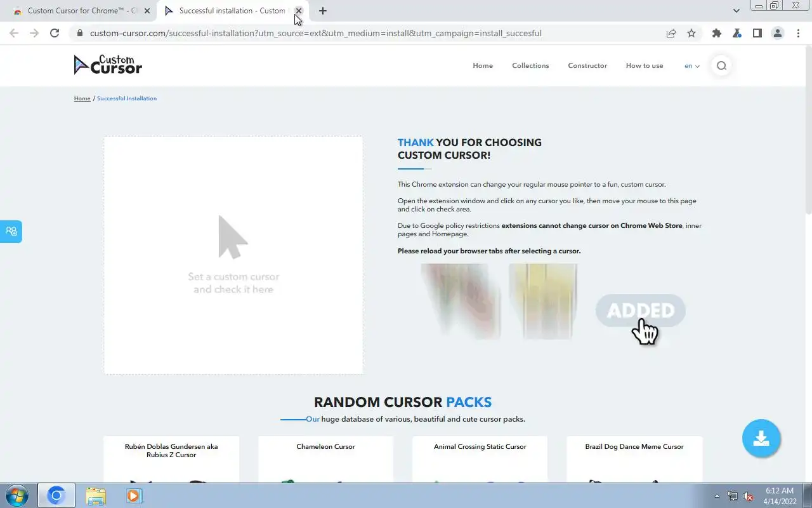The height and width of the screenshot is (508, 812).
Task: Click the Chrome taskbar icon
Action: (x=56, y=495)
